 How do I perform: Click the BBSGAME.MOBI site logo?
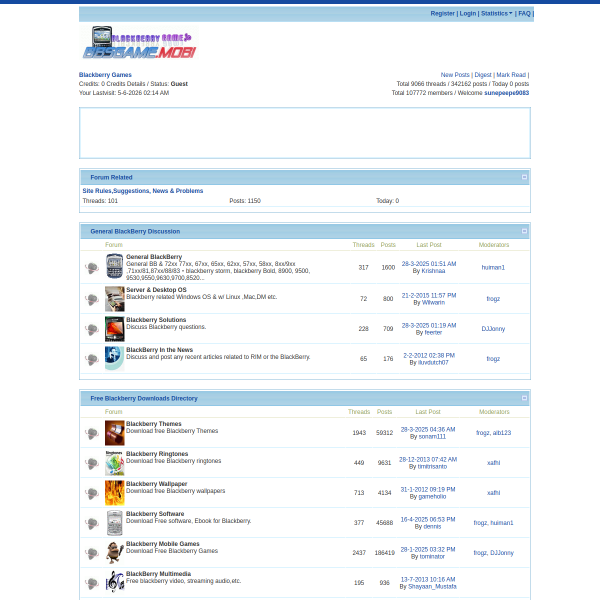(x=139, y=42)
